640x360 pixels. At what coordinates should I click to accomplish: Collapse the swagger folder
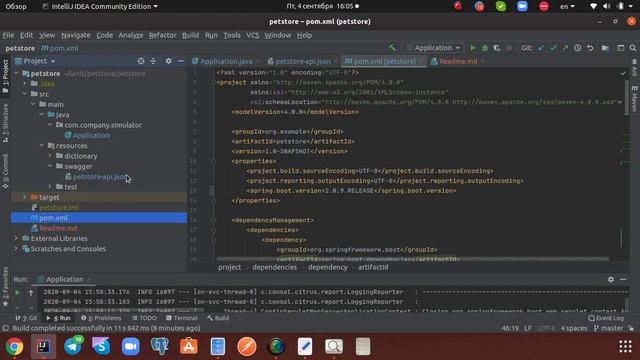tap(50, 166)
